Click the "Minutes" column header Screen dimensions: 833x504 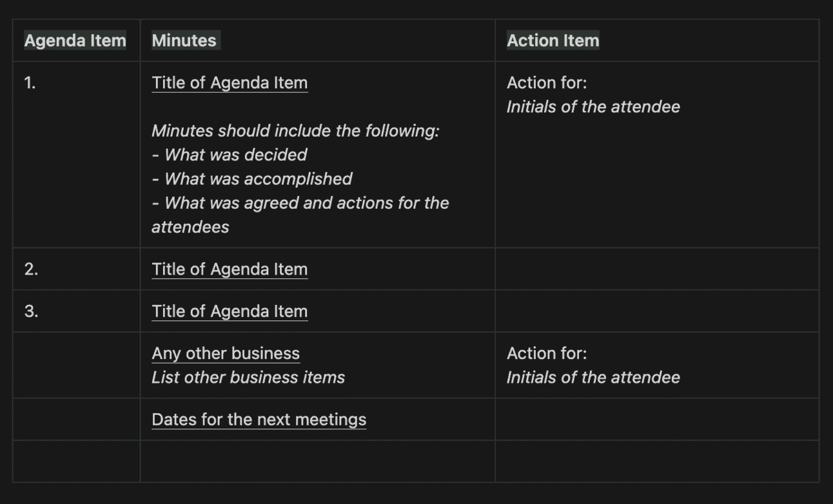184,41
